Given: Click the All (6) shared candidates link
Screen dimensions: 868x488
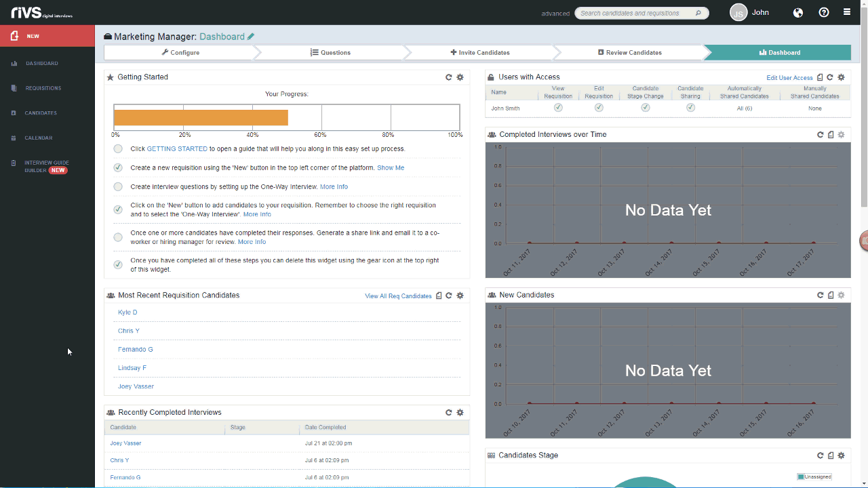Looking at the screenshot, I should pos(744,108).
